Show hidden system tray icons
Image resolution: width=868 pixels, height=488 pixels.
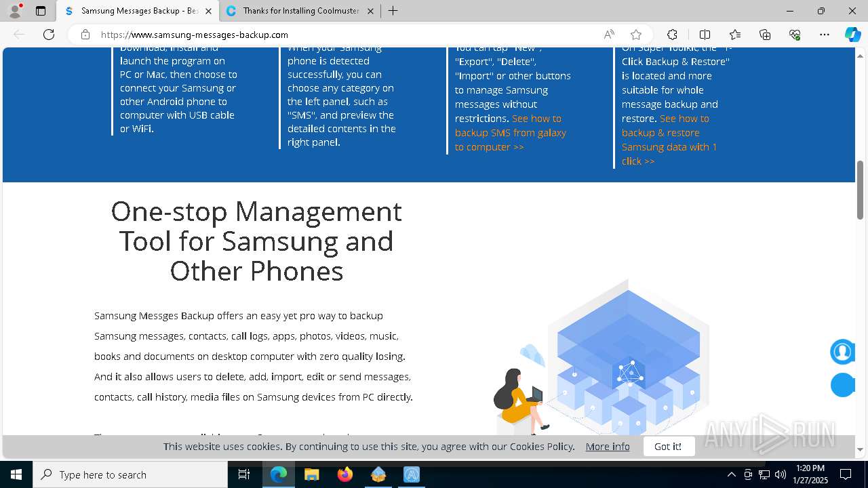pyautogui.click(x=731, y=474)
